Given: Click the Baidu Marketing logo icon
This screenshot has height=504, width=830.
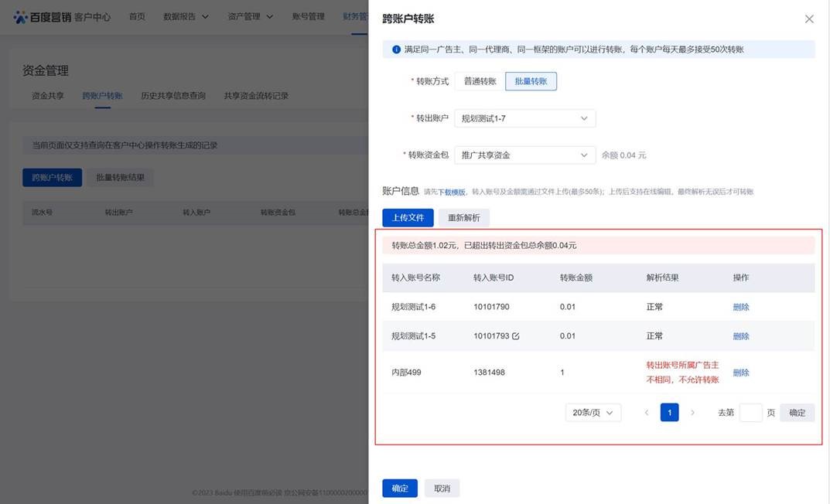Looking at the screenshot, I should pyautogui.click(x=21, y=17).
